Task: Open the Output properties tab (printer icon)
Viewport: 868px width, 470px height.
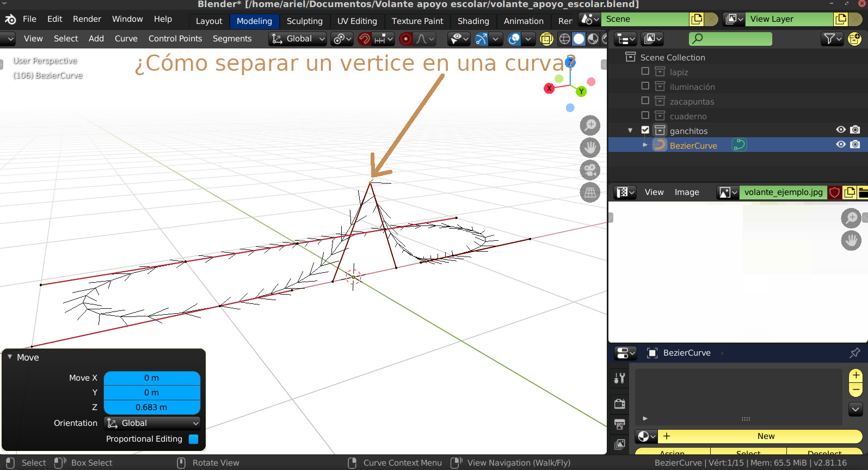Action: [x=620, y=424]
